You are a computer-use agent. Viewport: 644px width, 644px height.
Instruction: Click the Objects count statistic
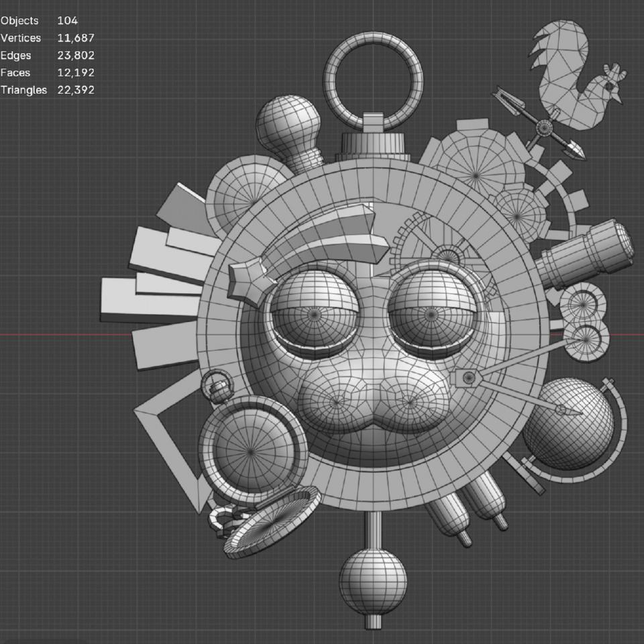(67, 21)
